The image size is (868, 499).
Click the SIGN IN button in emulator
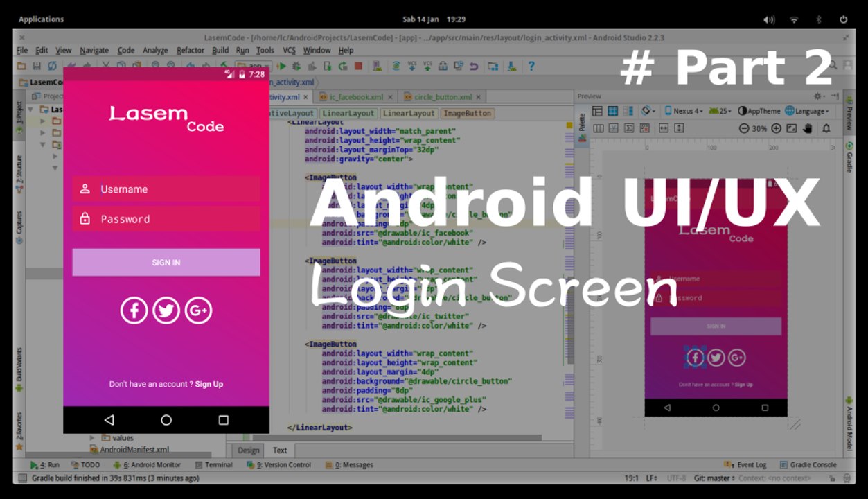tap(166, 263)
